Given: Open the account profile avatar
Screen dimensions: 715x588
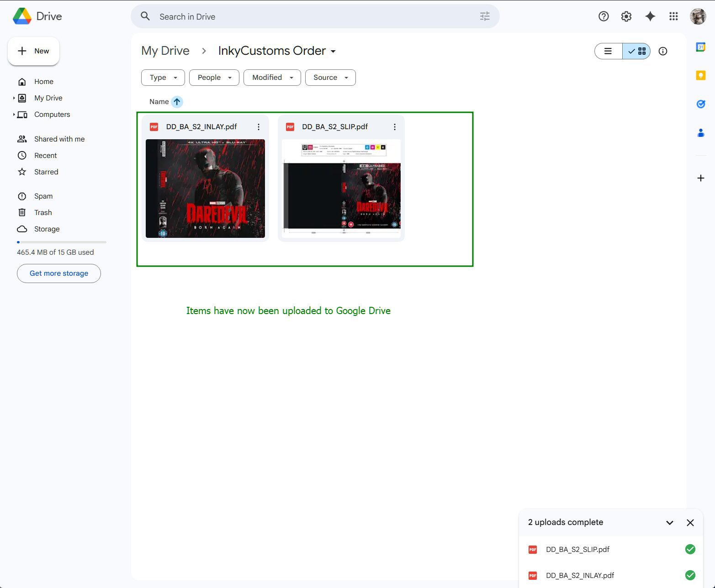Looking at the screenshot, I should pyautogui.click(x=698, y=16).
